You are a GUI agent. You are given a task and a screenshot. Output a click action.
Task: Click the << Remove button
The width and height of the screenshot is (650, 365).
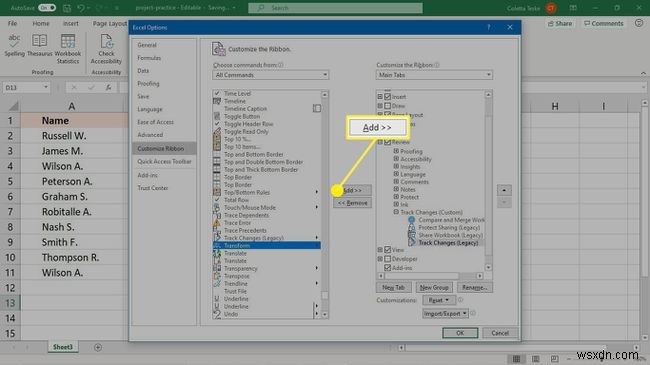coord(352,203)
